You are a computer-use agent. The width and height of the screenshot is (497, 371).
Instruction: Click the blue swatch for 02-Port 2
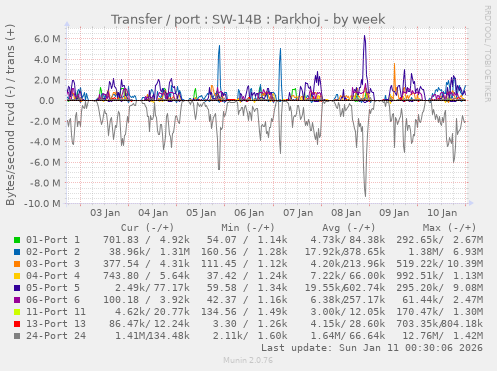[17, 252]
